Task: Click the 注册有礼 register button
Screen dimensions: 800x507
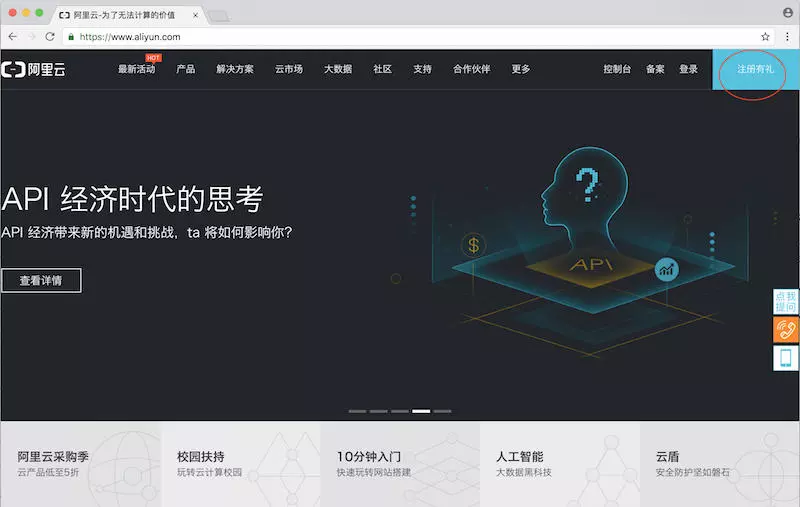Action: point(756,69)
